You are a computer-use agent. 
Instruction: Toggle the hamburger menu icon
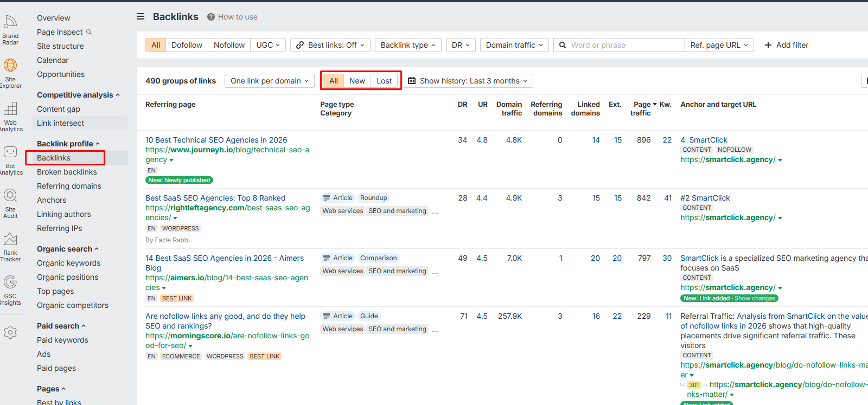coord(141,16)
